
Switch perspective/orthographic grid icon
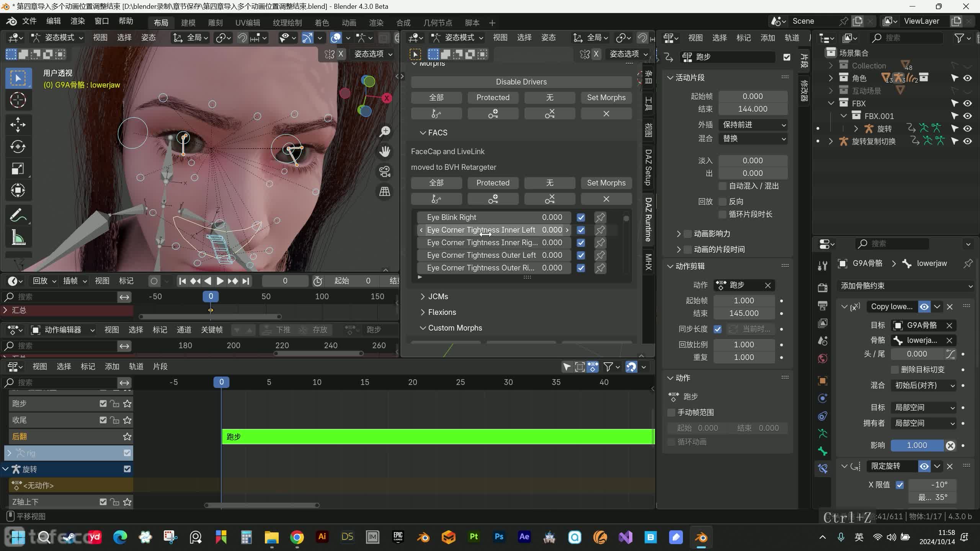pyautogui.click(x=385, y=192)
